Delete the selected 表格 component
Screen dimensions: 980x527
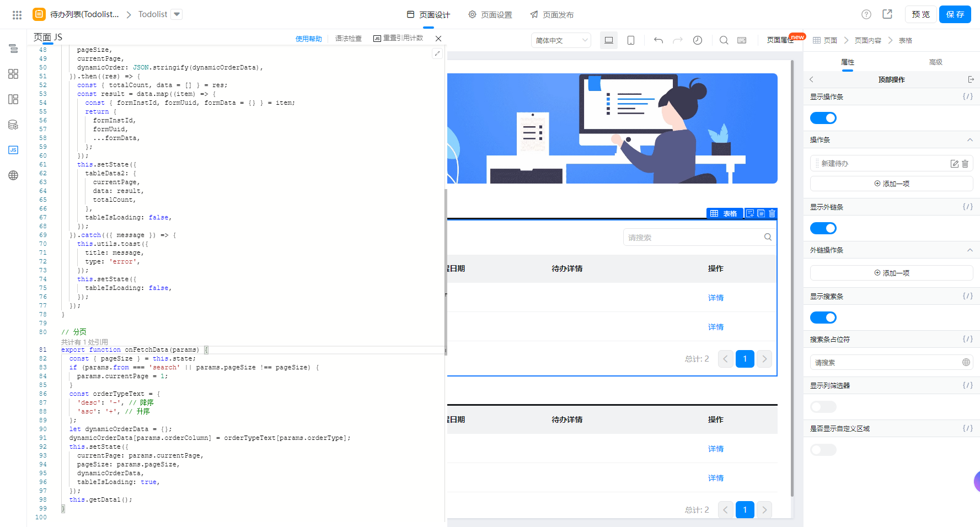[x=772, y=213]
